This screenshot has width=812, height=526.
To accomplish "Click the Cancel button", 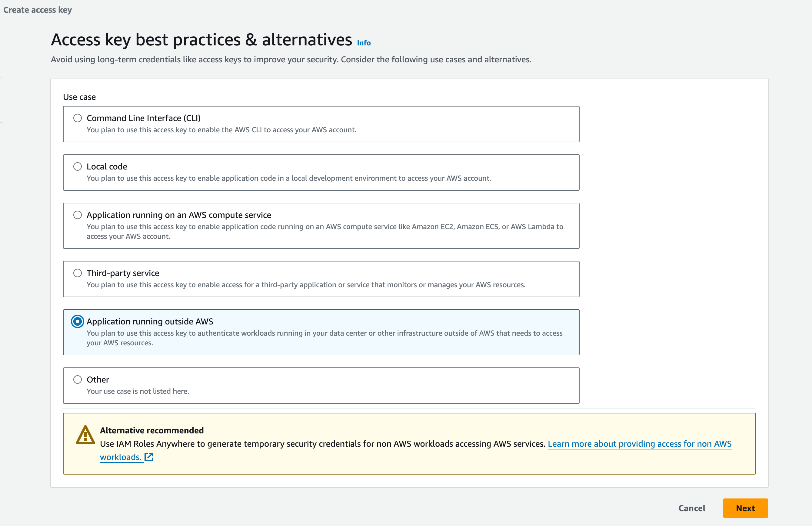I will (692, 508).
